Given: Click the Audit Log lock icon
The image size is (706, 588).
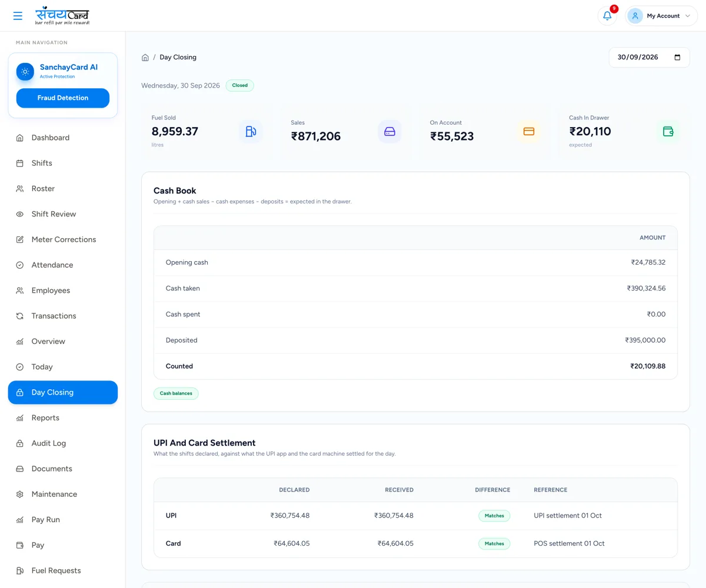Looking at the screenshot, I should click(x=19, y=443).
